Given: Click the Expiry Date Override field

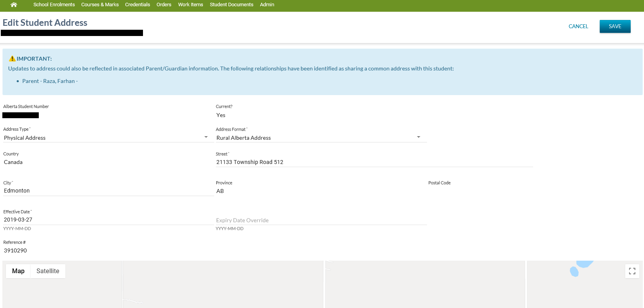Looking at the screenshot, I should pos(320,220).
